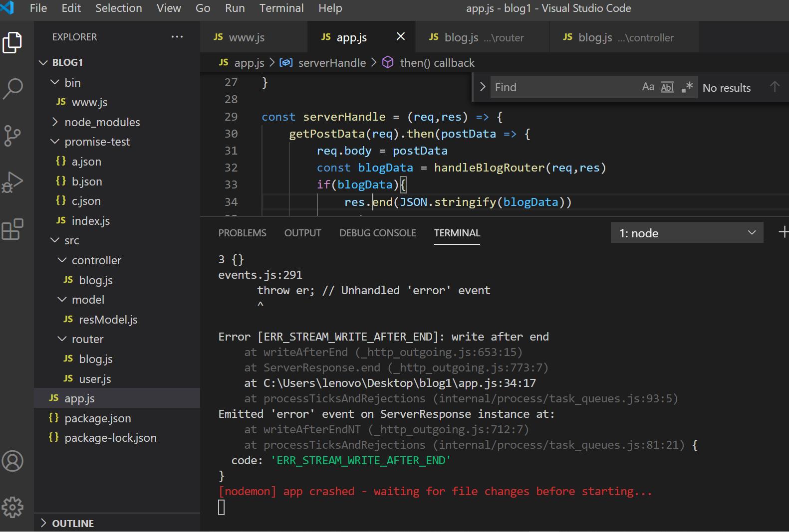Click the terminal app.js:34:17 stack trace path

(400, 383)
